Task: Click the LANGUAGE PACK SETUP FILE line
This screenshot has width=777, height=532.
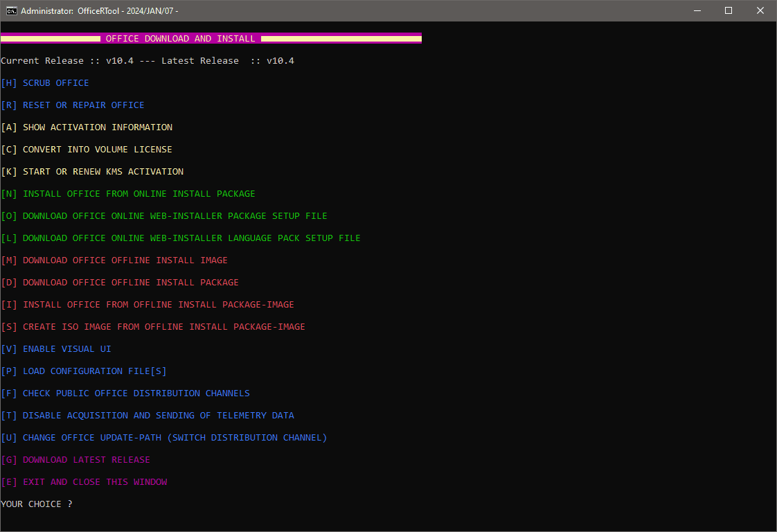Action: [181, 238]
